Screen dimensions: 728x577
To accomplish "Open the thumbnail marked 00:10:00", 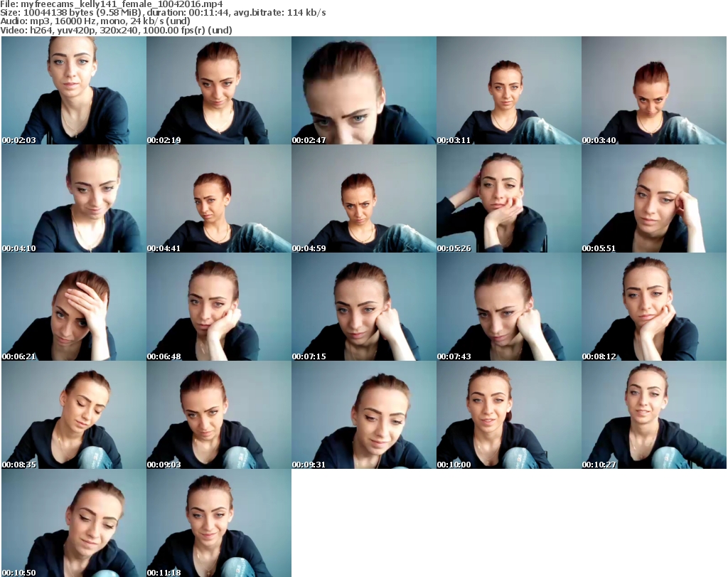I will tap(508, 415).
